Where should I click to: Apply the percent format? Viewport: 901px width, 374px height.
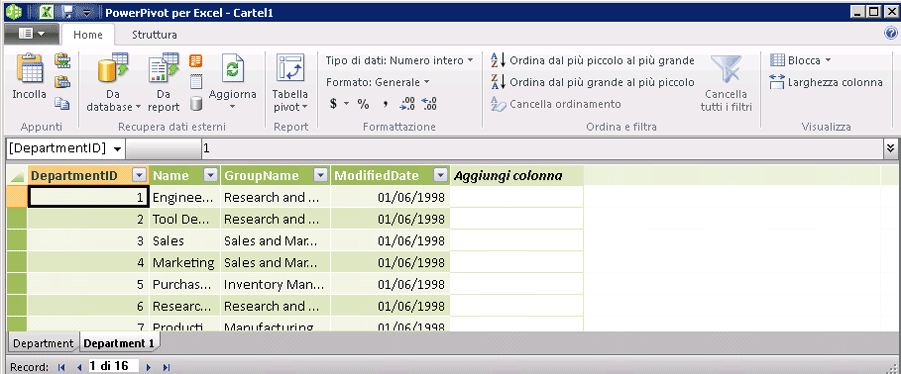tap(363, 104)
